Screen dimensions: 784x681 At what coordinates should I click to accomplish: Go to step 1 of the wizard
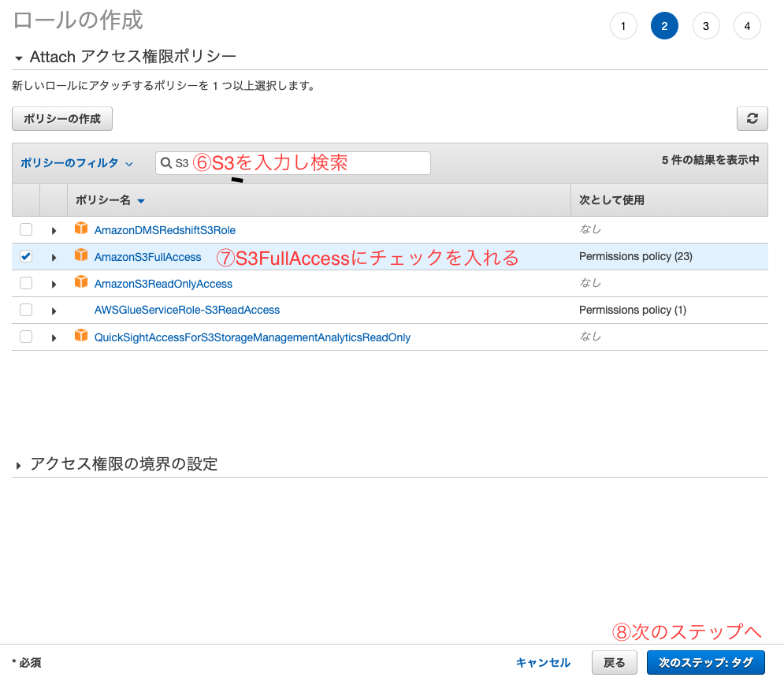pos(623,26)
